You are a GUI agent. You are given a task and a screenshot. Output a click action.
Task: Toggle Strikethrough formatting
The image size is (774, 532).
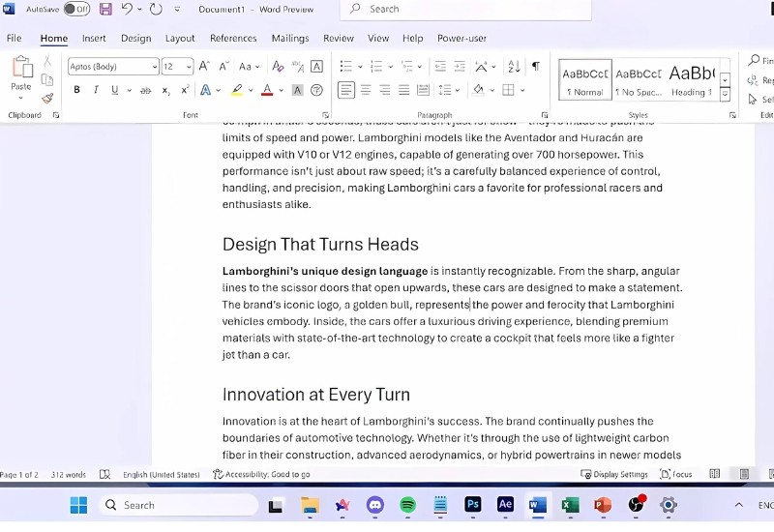(x=145, y=90)
